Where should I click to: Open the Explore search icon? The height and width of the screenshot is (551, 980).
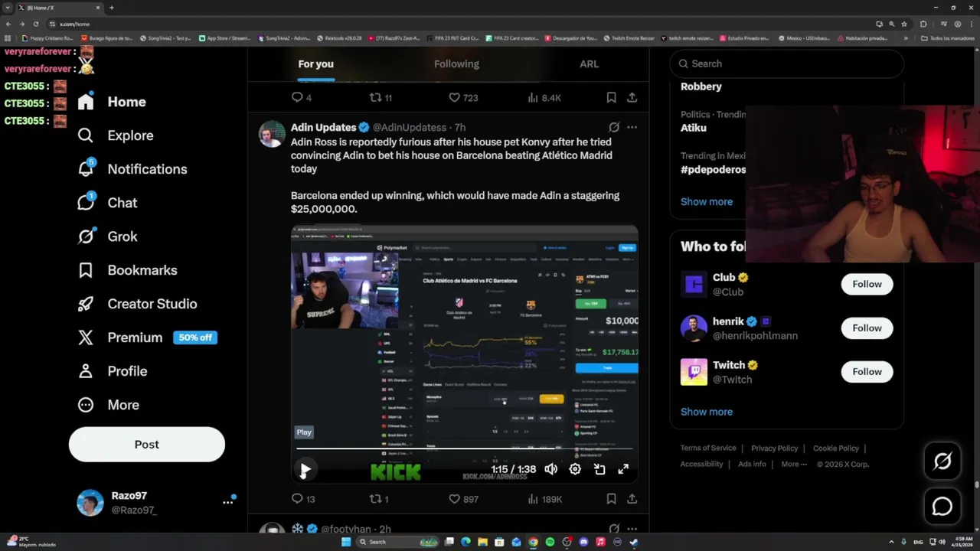tap(86, 135)
